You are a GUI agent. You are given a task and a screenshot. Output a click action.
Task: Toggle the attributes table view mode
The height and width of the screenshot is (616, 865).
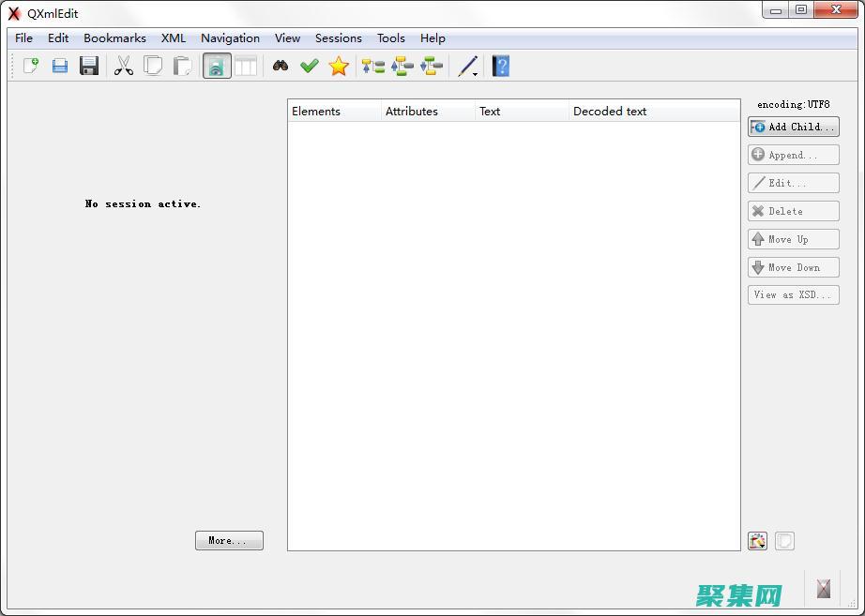coord(247,66)
